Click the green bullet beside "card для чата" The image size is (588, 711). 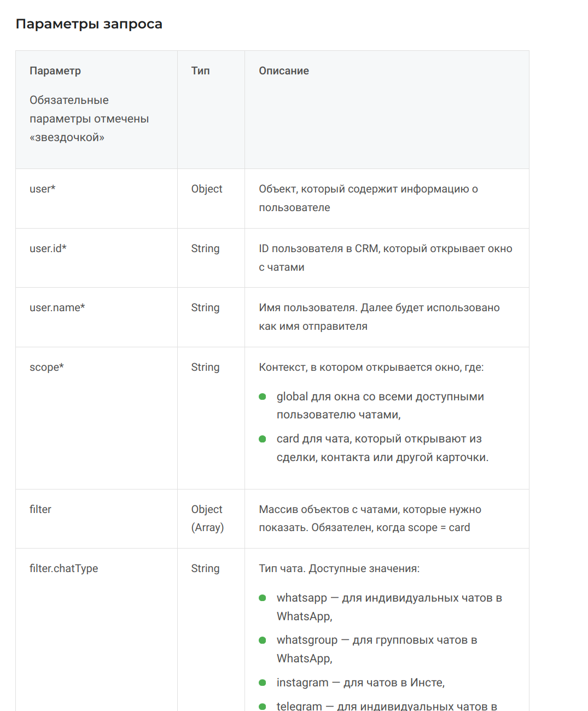click(263, 439)
